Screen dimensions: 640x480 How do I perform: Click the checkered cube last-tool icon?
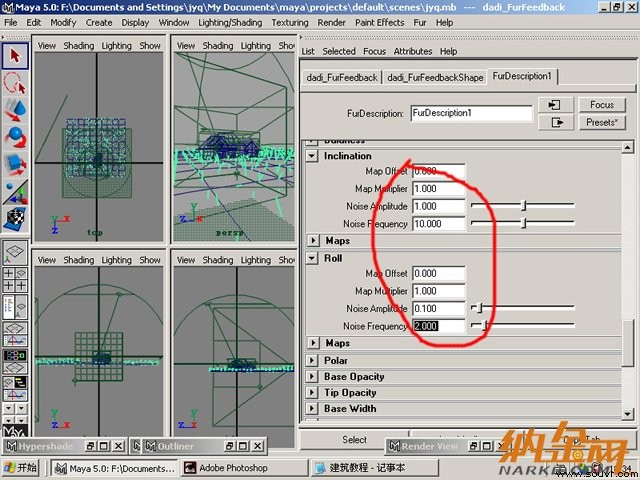click(x=15, y=219)
